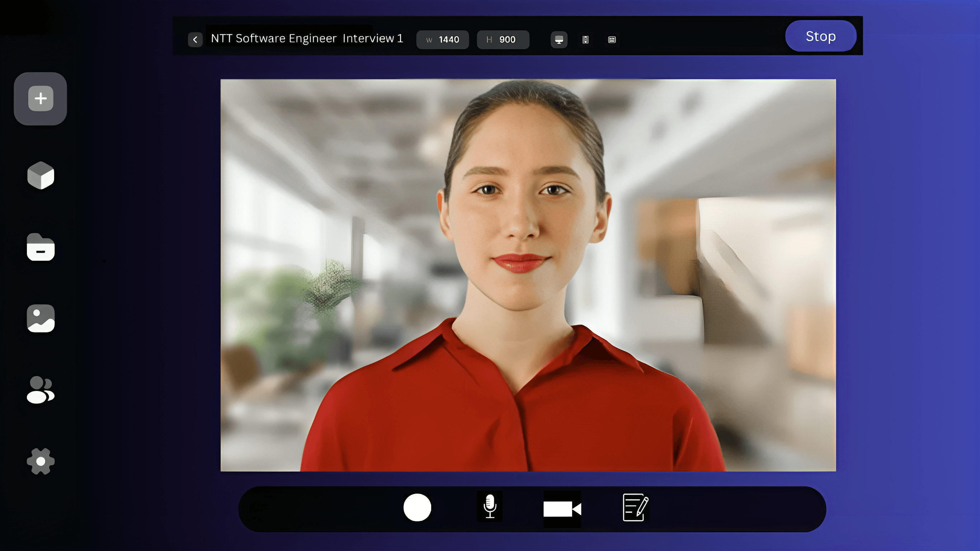Open the 3D cube sidebar icon
The width and height of the screenshot is (980, 551).
[41, 175]
